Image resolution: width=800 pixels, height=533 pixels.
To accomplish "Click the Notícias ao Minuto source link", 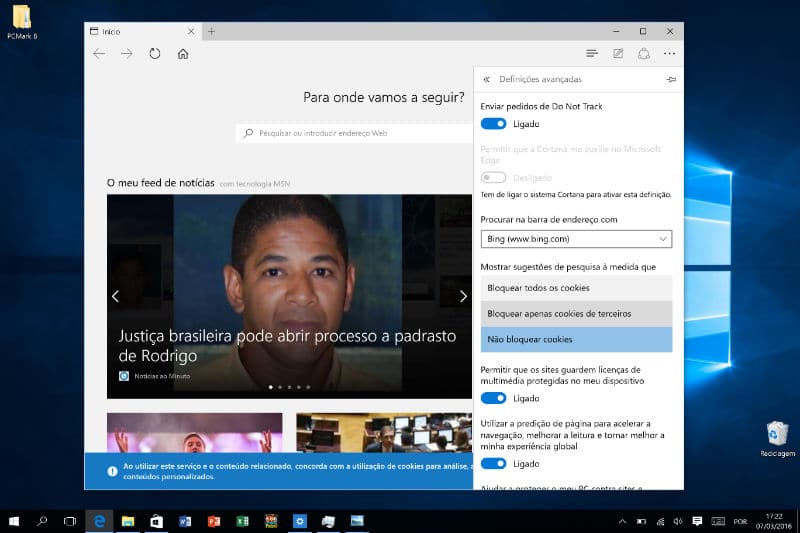I will tap(162, 376).
